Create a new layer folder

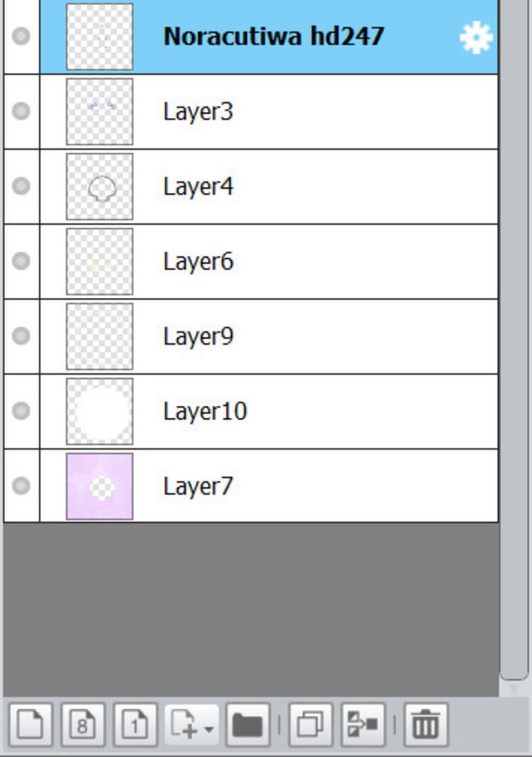pyautogui.click(x=248, y=724)
